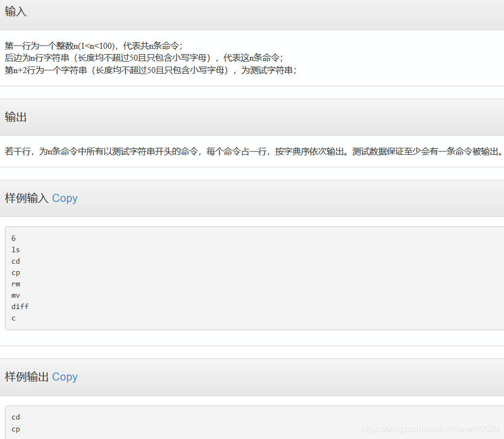Click the Copy link beside 样例输出
This screenshot has height=439, width=504.
(64, 377)
